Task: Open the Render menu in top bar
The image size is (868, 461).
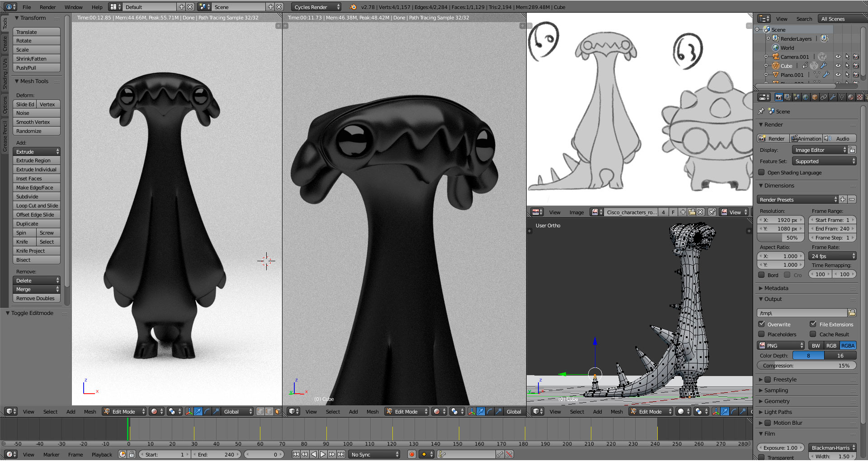Action: (x=47, y=7)
